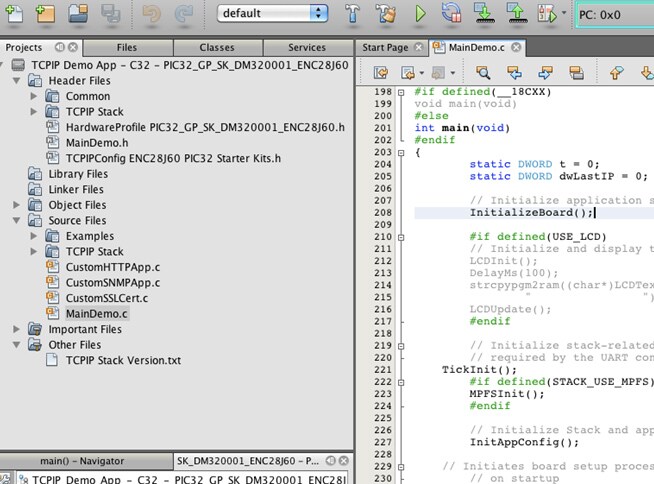Select MainDemo.c in the project tree
This screenshot has width=654, height=484.
96,314
